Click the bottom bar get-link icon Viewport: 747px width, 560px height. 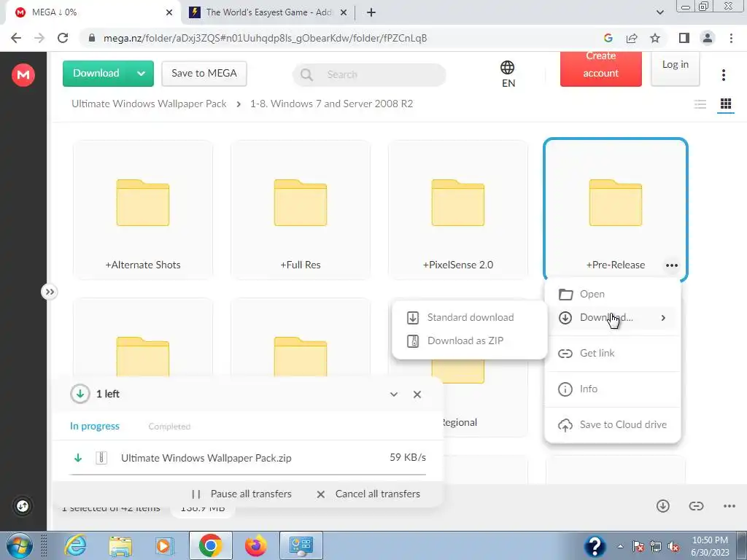click(x=696, y=506)
